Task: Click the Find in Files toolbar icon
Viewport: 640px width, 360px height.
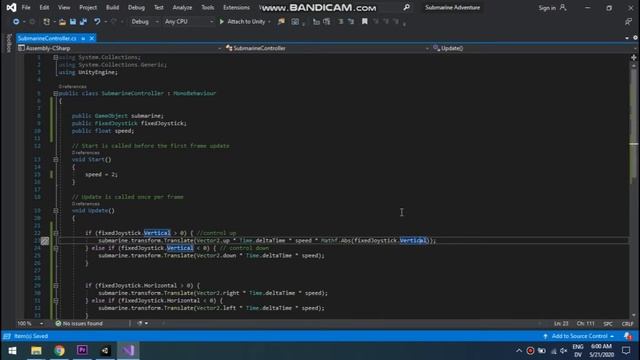Action: point(281,22)
